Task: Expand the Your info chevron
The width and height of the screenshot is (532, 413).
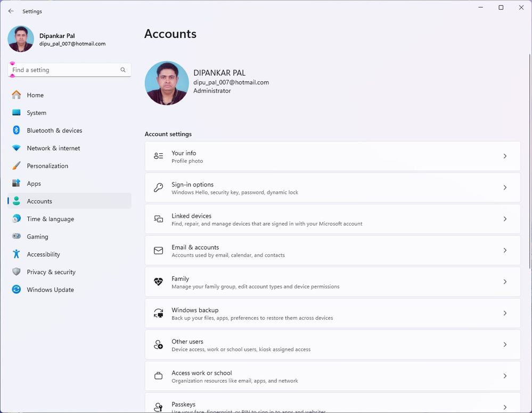Action: click(505, 156)
